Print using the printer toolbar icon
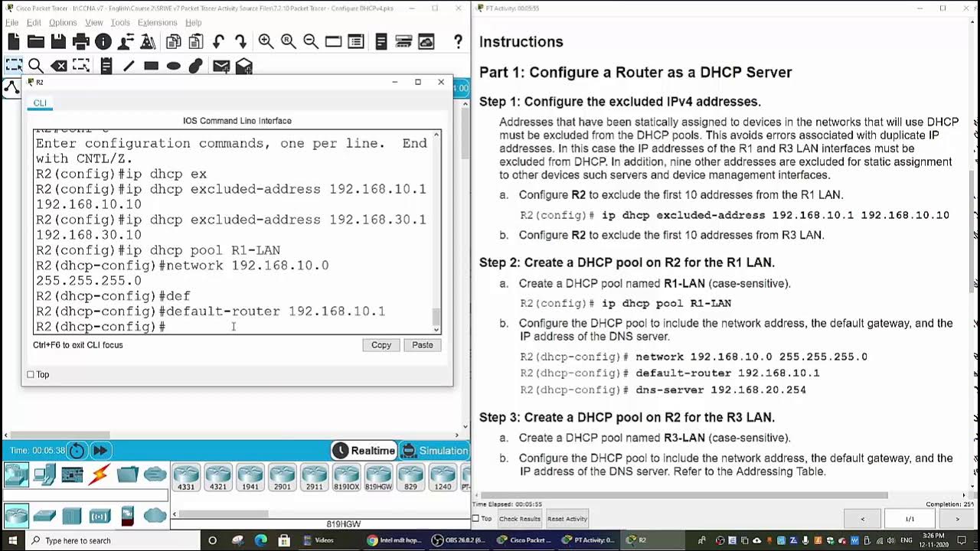The height and width of the screenshot is (551, 980). pyautogui.click(x=80, y=41)
